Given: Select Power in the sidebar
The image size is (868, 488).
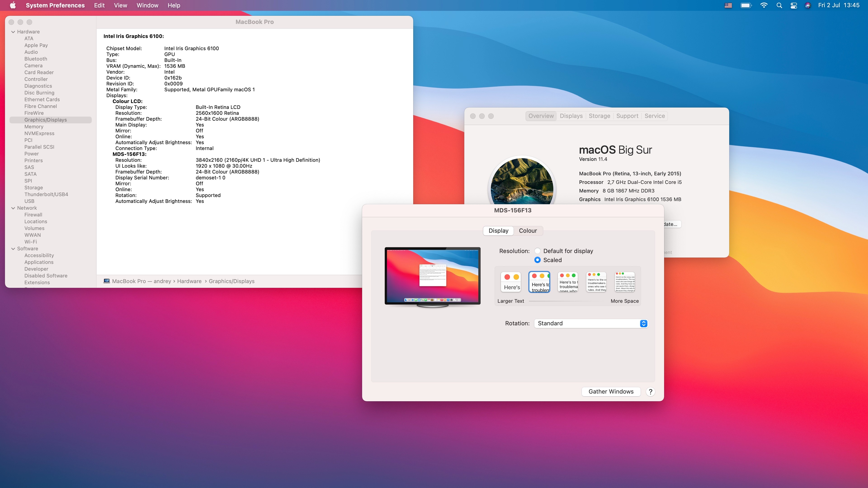Looking at the screenshot, I should [x=32, y=154].
